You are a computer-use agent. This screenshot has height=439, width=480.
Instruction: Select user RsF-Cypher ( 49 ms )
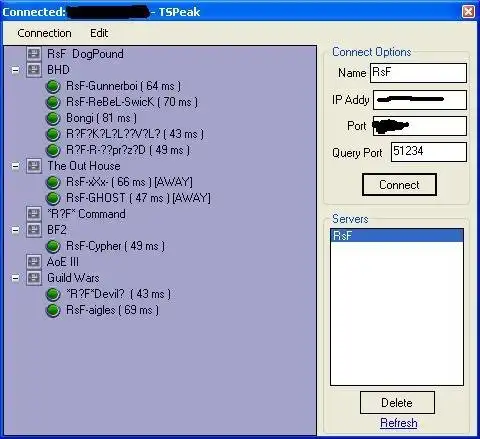point(115,246)
